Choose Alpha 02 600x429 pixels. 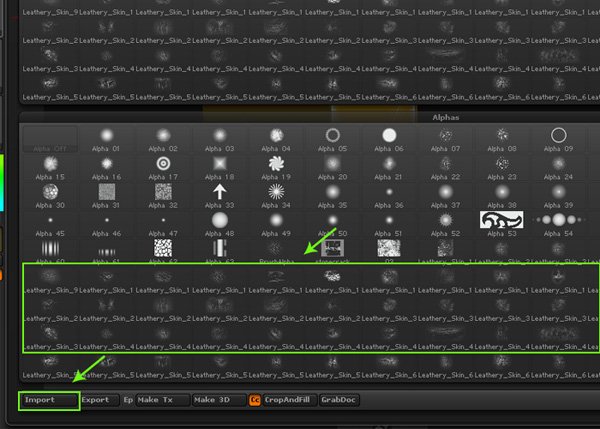(x=163, y=140)
